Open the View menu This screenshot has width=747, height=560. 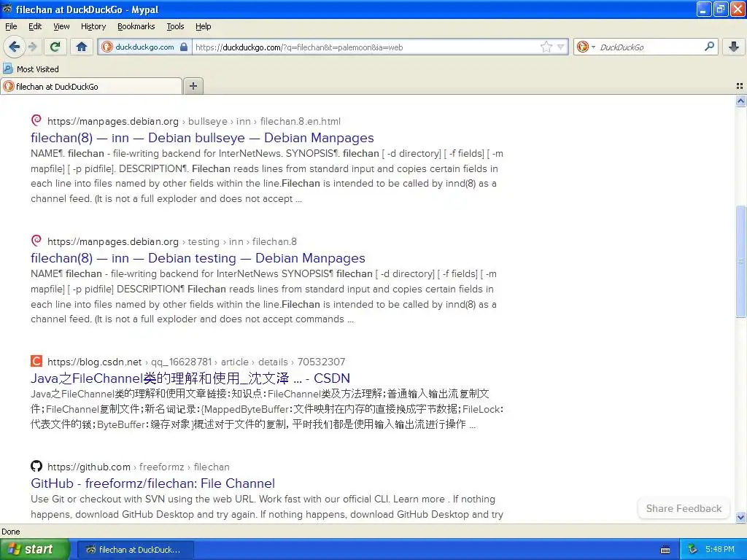(x=61, y=26)
